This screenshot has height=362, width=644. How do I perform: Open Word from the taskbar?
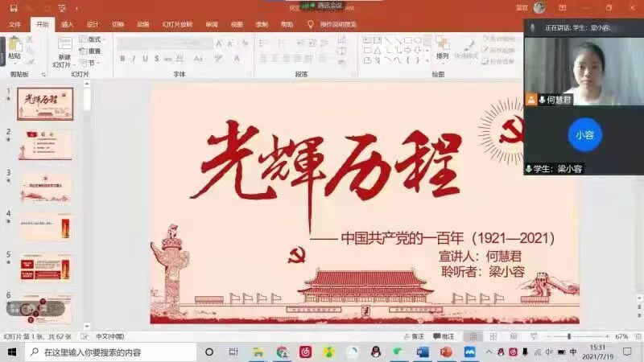coord(422,352)
